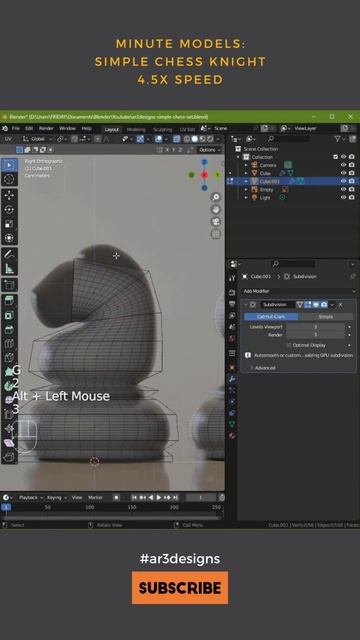Switch orthographic/perspective grid icon
The height and width of the screenshot is (640, 360).
(216, 233)
